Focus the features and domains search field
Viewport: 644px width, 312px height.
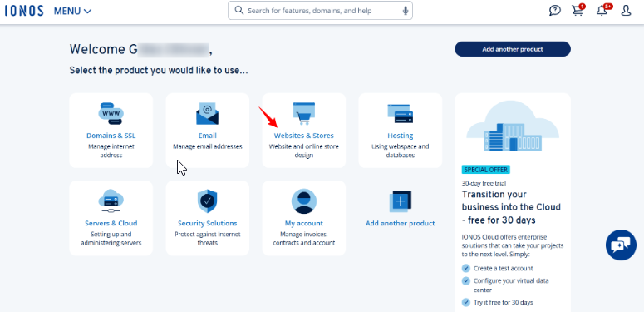click(320, 11)
